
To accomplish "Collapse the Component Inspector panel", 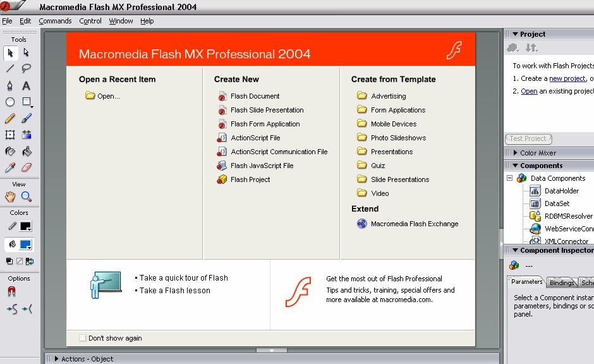I will click(515, 250).
